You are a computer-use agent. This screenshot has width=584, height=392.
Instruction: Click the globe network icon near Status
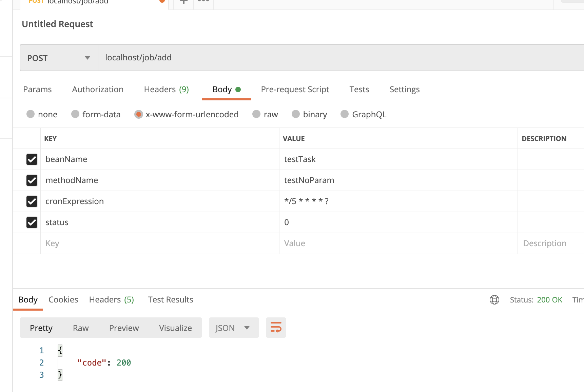494,300
